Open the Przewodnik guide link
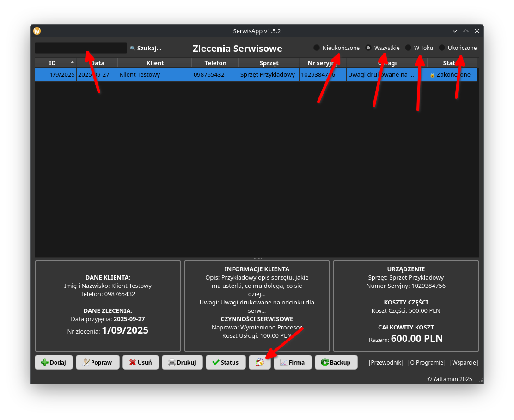 point(386,363)
